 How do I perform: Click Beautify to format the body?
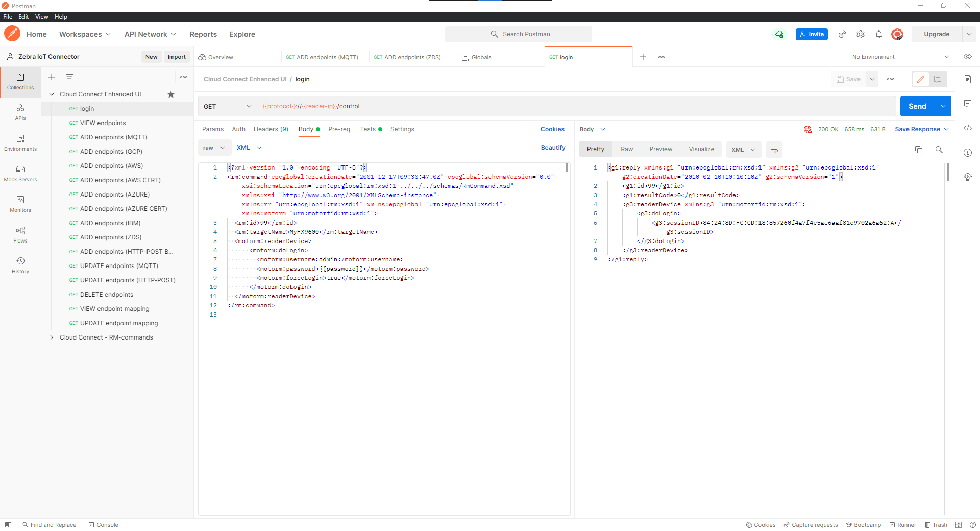coord(553,148)
